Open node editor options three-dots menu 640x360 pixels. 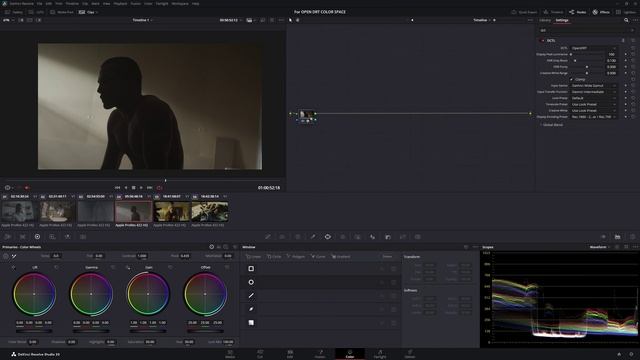pos(530,20)
